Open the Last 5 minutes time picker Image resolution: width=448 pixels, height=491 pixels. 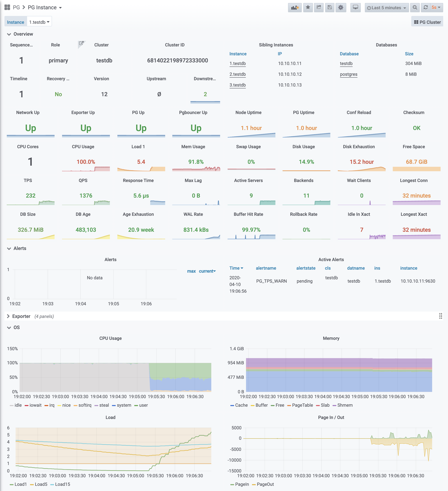coord(386,8)
